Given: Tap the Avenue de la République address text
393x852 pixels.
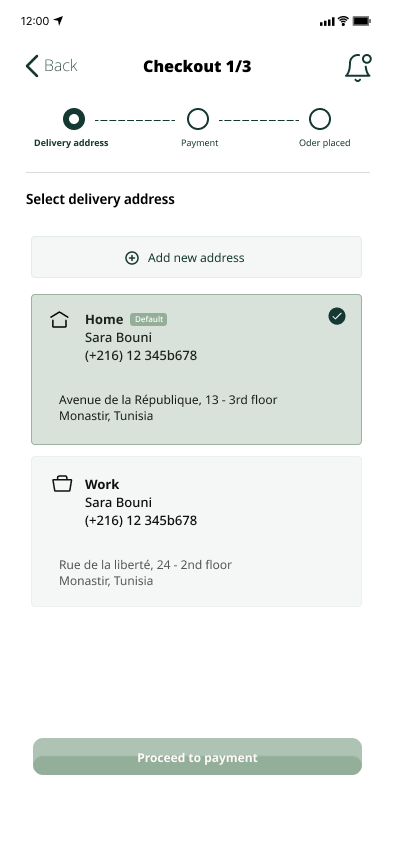Looking at the screenshot, I should [x=168, y=400].
